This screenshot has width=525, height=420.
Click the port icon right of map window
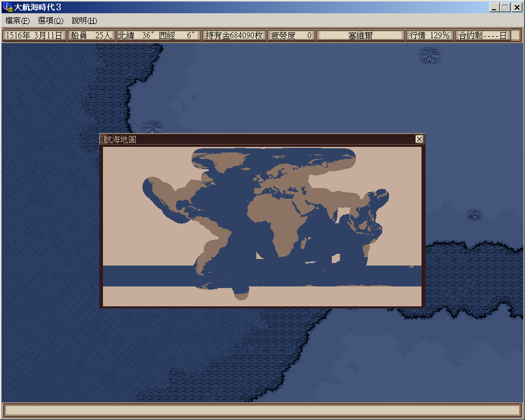(x=475, y=215)
